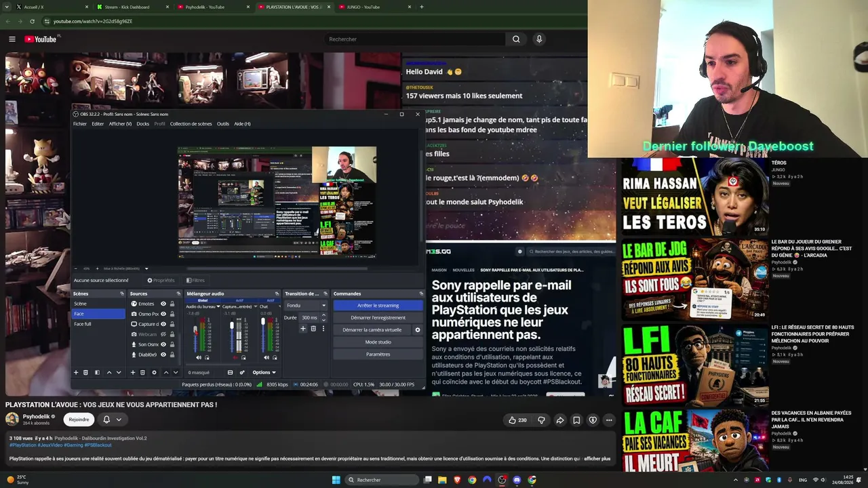868x488 pixels.
Task: Open YouTube guide hamburger menu
Action: pos(12,39)
